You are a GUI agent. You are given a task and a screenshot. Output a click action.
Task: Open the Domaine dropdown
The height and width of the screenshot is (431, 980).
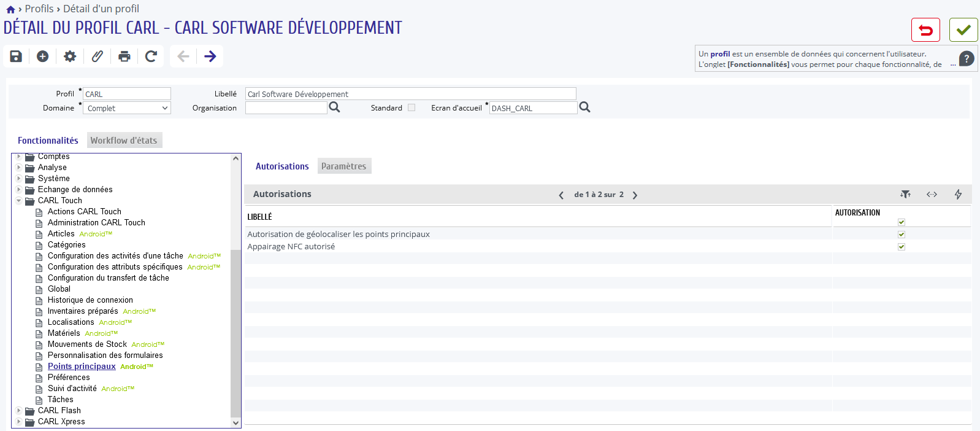click(x=127, y=108)
